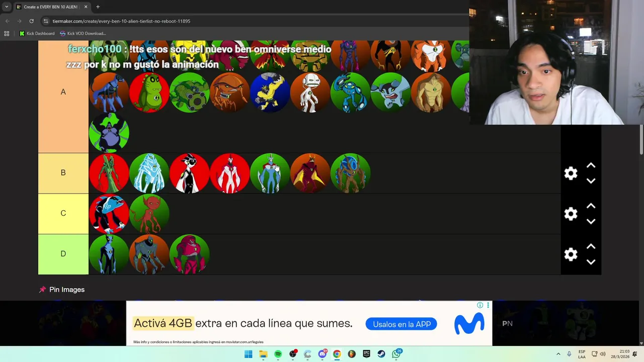This screenshot has width=644, height=362.
Task: Click the yellow C tier label
Action: pyautogui.click(x=63, y=213)
